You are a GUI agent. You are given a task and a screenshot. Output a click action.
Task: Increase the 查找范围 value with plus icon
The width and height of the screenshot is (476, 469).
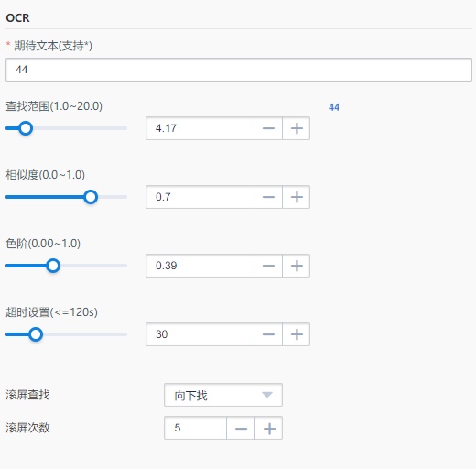pos(297,128)
